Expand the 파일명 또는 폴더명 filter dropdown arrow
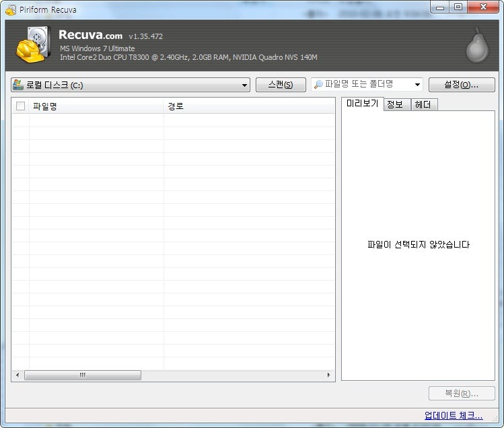Screen dimensions: 504x428 [x=417, y=85]
